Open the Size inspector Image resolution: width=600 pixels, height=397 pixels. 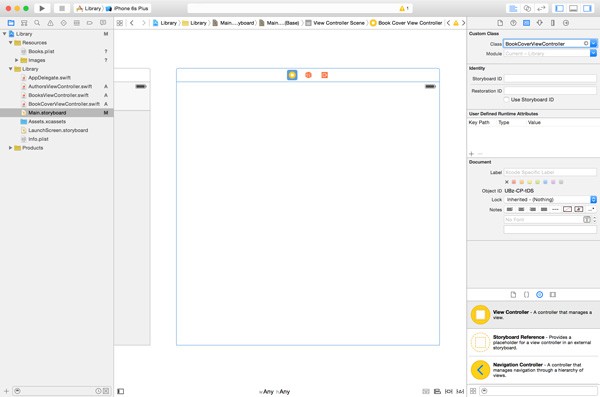coord(553,23)
